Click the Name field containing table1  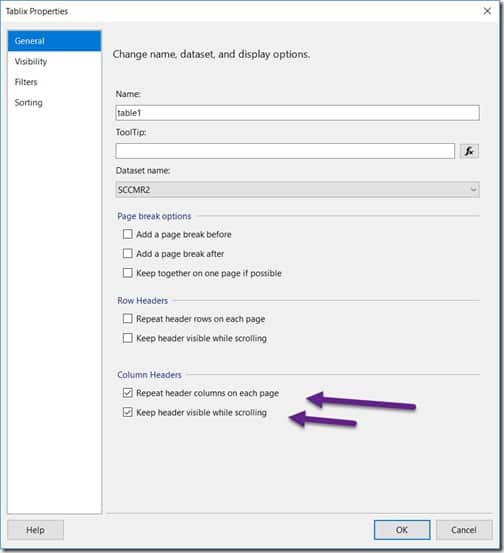click(297, 113)
